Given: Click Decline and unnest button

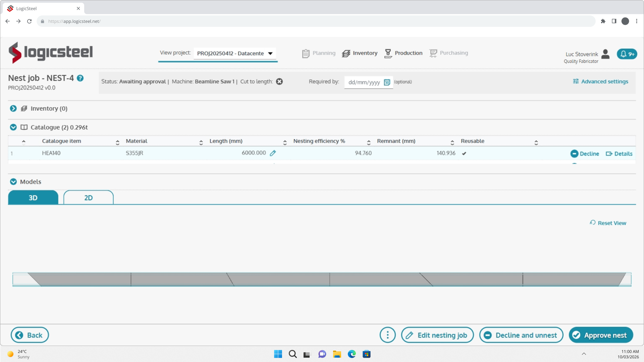Looking at the screenshot, I should pyautogui.click(x=521, y=335).
